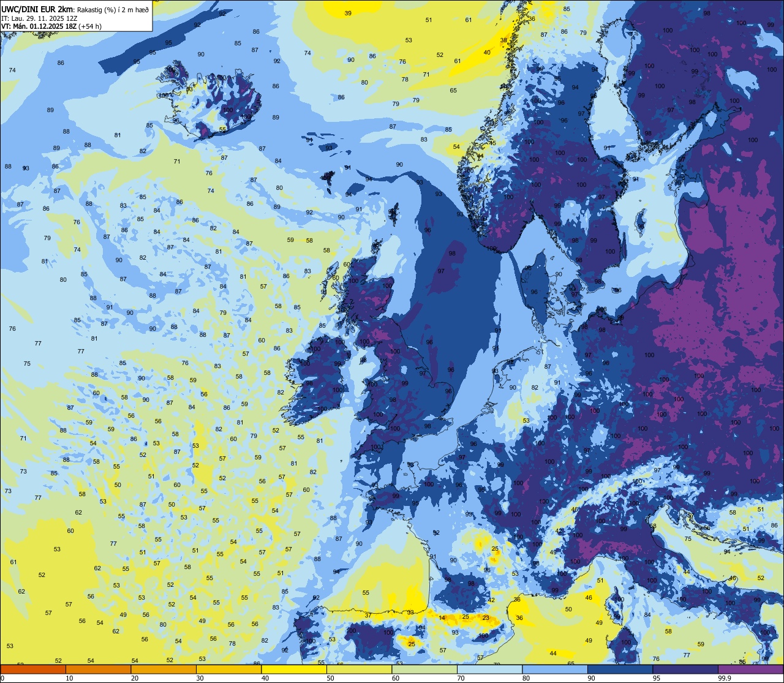Click the humidity value 38 over Norway
Viewport: 784px width, 683px height.
point(503,40)
